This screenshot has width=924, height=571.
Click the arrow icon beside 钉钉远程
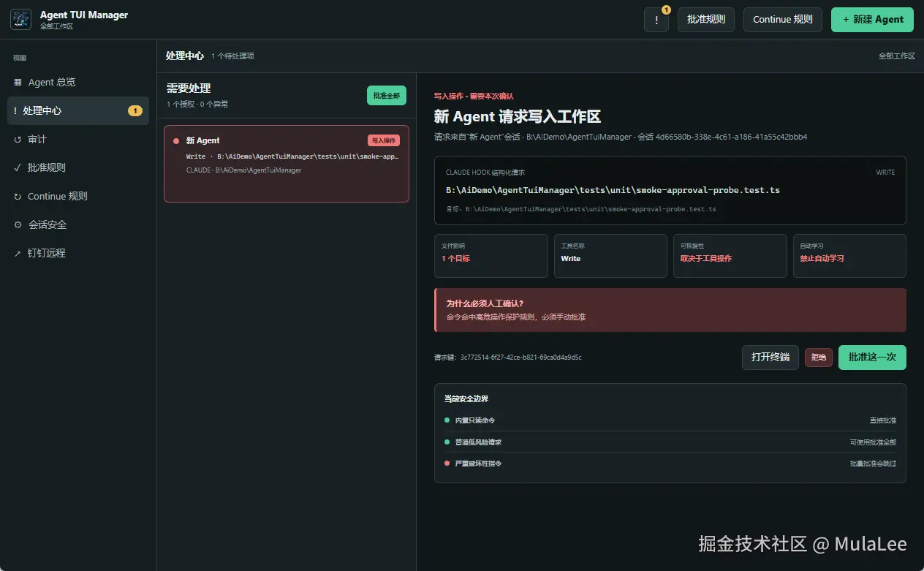[x=18, y=253]
